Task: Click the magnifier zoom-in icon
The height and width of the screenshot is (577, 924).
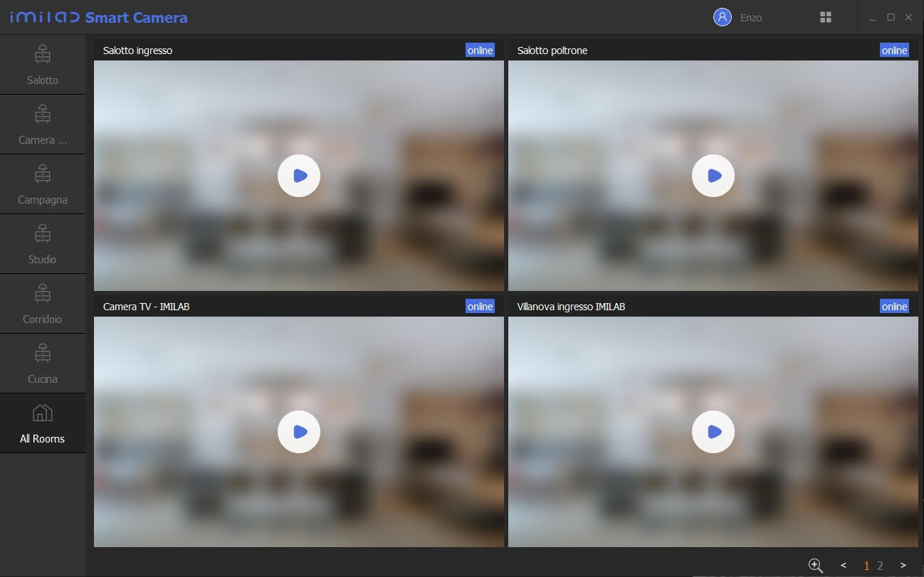Action: click(x=816, y=566)
